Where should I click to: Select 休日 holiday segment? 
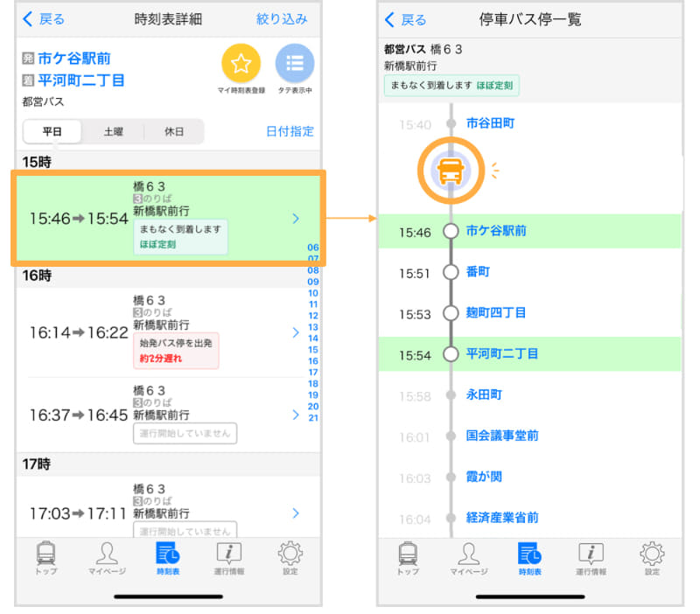point(174,132)
